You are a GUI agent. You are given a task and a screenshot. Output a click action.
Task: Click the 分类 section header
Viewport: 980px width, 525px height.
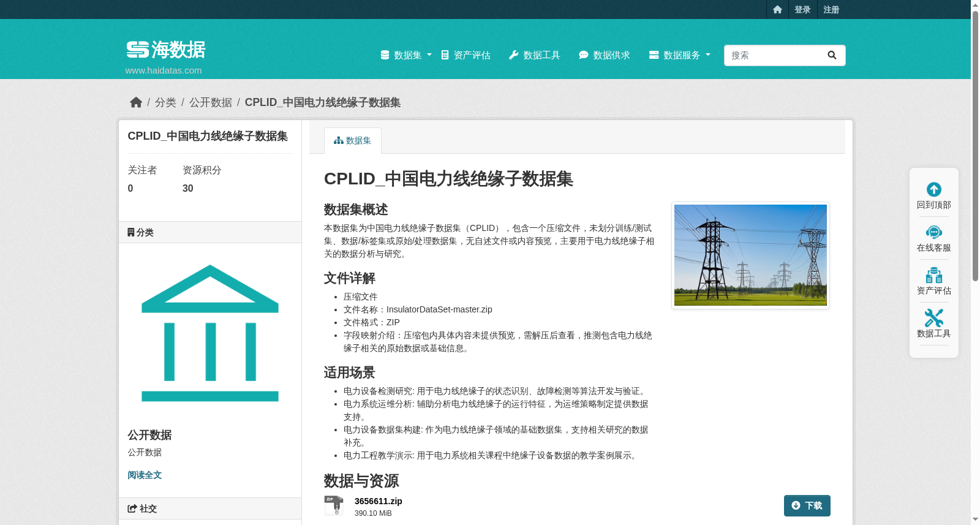210,232
